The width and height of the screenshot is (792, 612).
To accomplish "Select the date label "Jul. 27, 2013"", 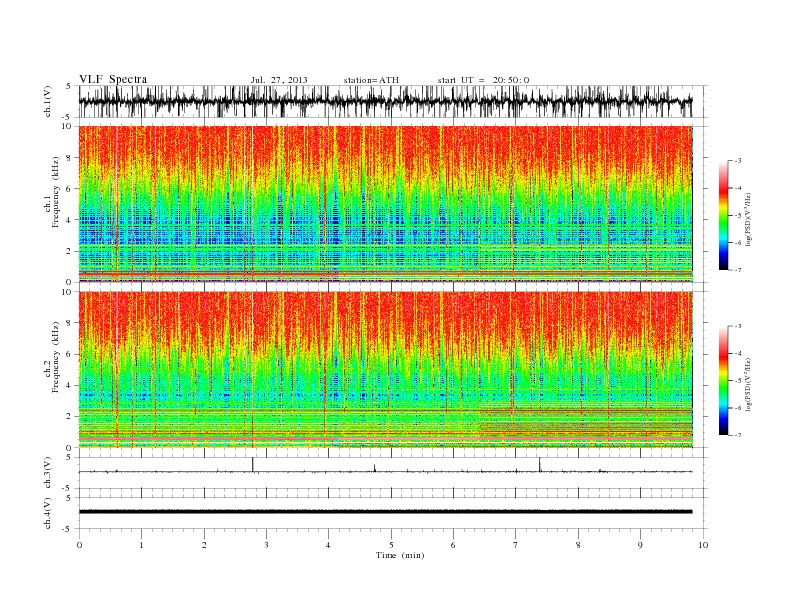I will click(279, 80).
